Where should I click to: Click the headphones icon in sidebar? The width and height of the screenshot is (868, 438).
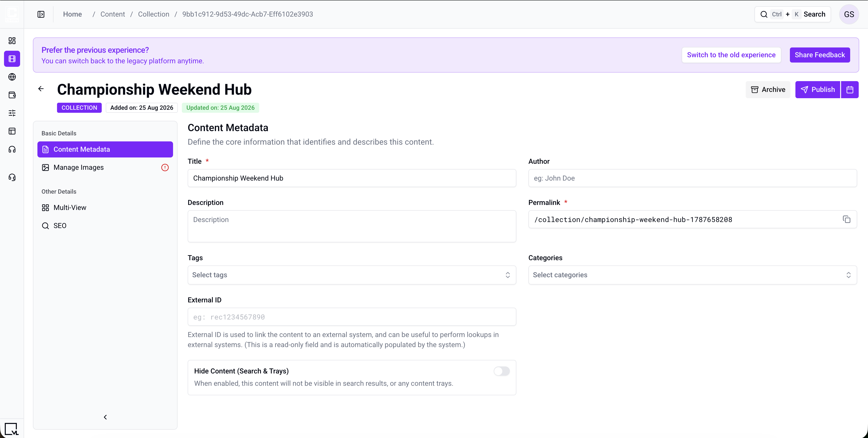tap(12, 150)
